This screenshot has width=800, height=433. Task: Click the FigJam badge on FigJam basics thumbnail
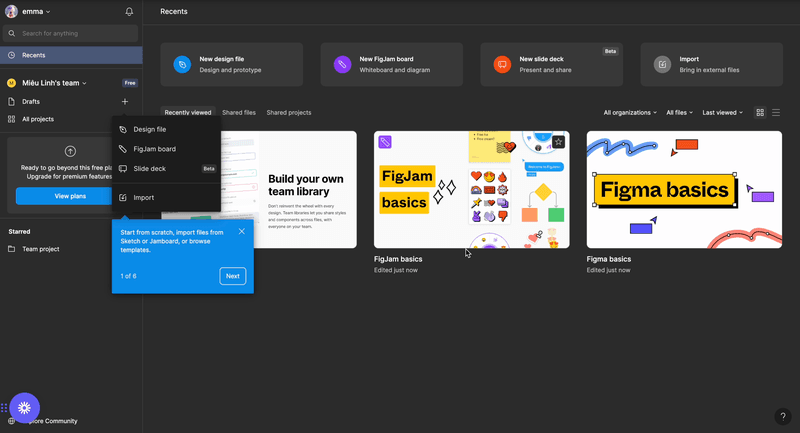click(x=385, y=142)
